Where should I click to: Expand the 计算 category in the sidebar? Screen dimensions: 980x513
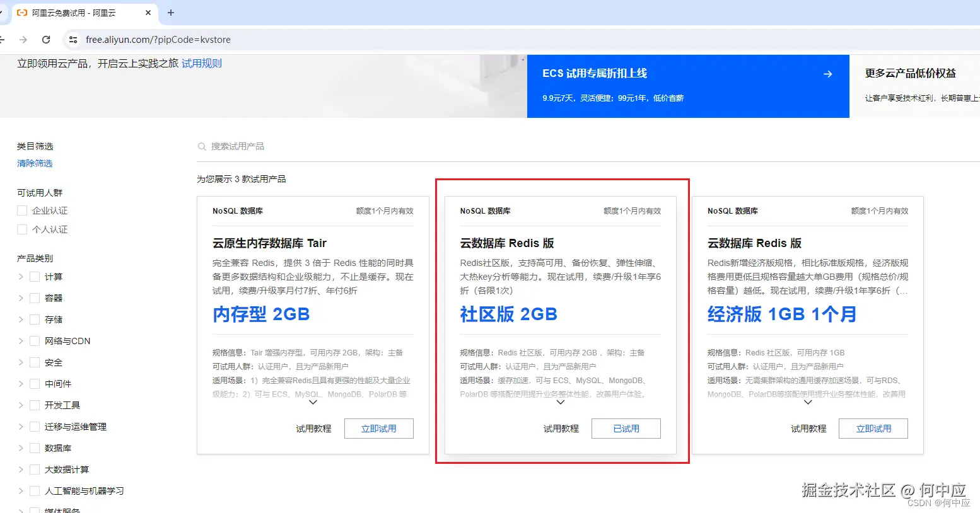20,276
